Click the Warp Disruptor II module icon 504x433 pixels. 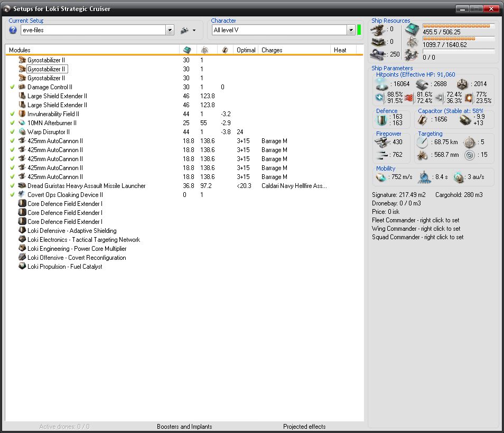[x=22, y=131]
